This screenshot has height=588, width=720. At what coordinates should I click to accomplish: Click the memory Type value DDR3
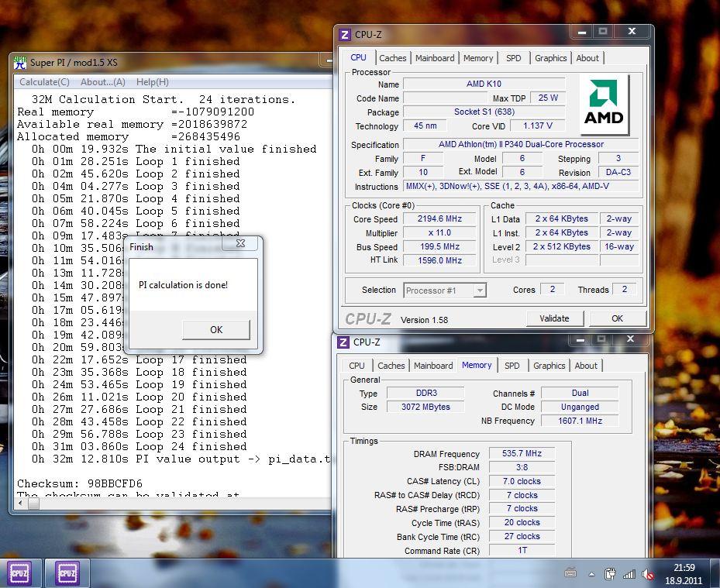425,393
